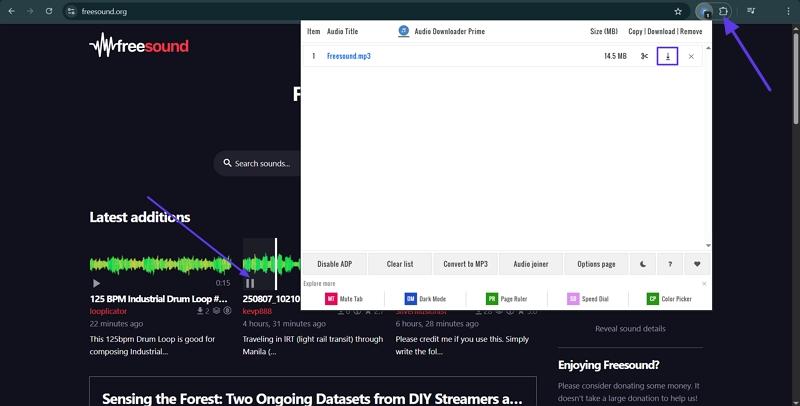Seek in the 125 BPM Drum Loop waveform
Screen dimensions: 800x406
tap(160, 264)
